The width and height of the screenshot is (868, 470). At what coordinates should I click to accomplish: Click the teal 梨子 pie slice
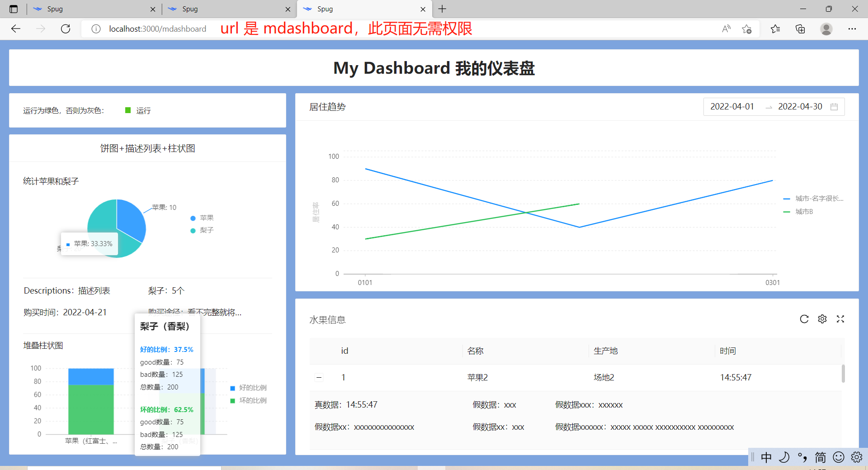(102, 217)
